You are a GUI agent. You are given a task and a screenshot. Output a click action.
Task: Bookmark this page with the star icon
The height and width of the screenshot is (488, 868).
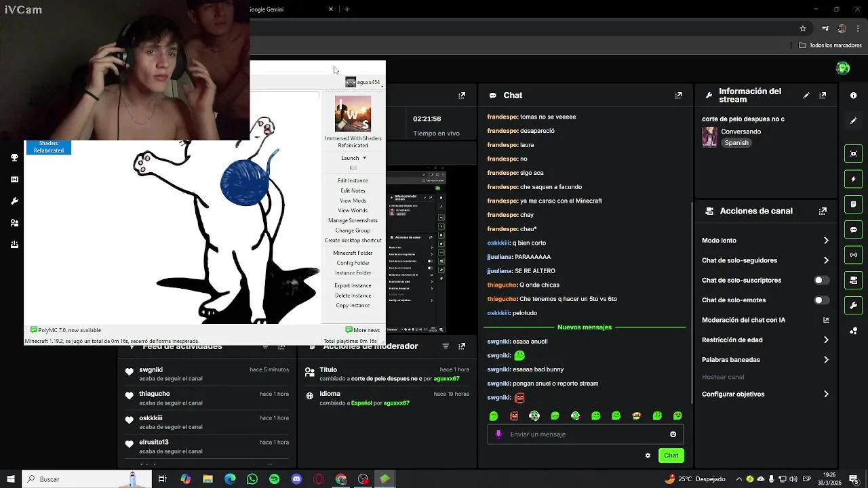tap(803, 28)
